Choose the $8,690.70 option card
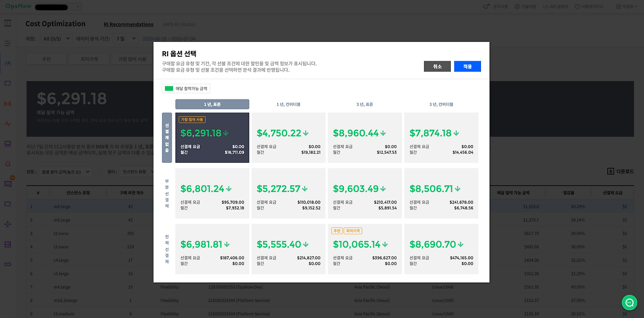This screenshot has height=318, width=644. [441, 249]
